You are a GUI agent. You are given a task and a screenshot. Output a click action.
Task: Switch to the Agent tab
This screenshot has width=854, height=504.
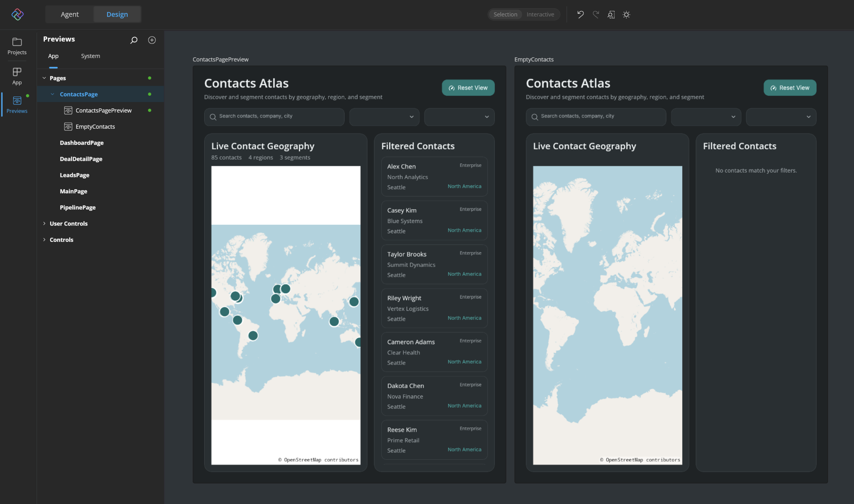pos(70,14)
